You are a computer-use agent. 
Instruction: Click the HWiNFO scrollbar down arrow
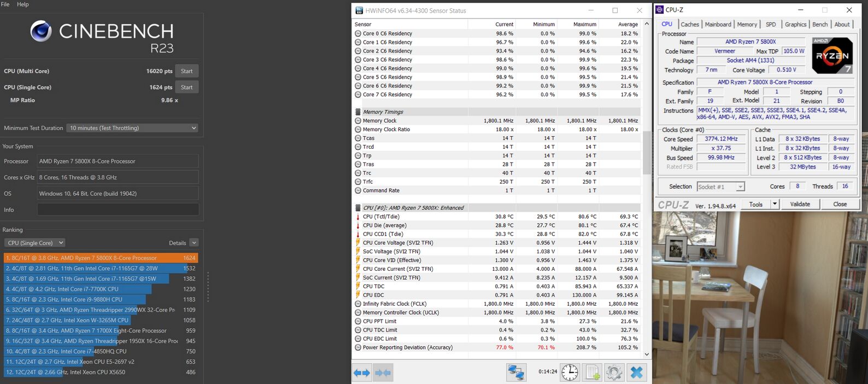647,354
